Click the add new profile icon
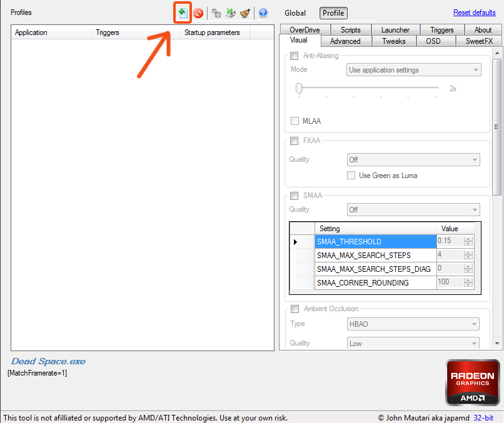504x423 pixels. (x=183, y=12)
